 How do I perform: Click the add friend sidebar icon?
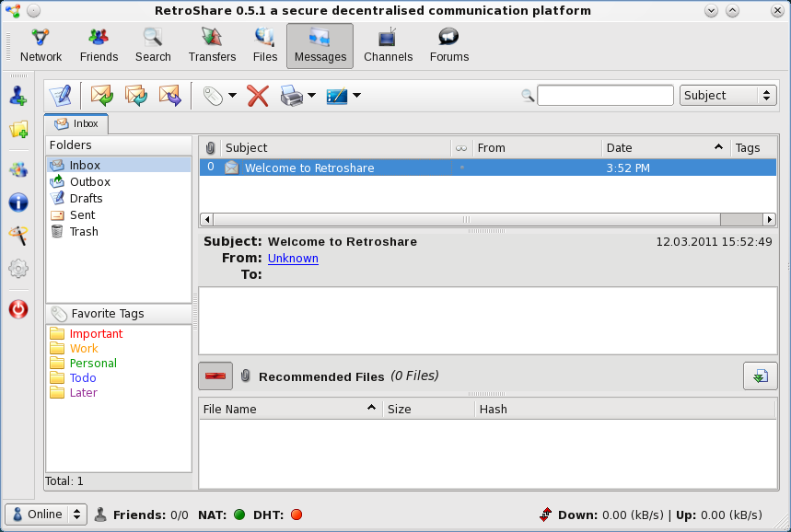click(x=18, y=96)
